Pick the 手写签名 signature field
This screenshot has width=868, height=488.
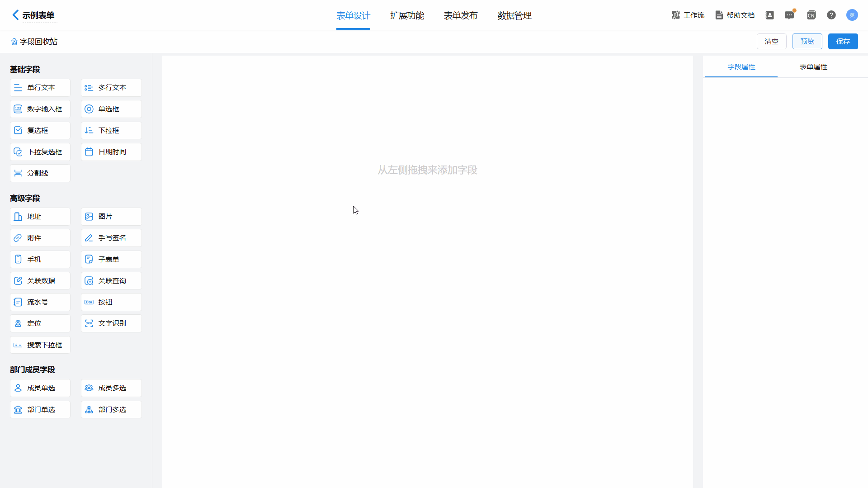[111, 238]
